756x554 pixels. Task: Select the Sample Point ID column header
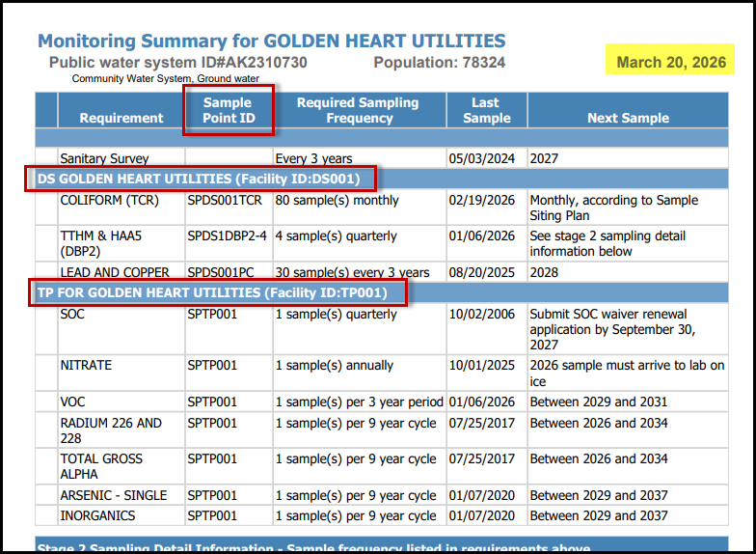(229, 110)
